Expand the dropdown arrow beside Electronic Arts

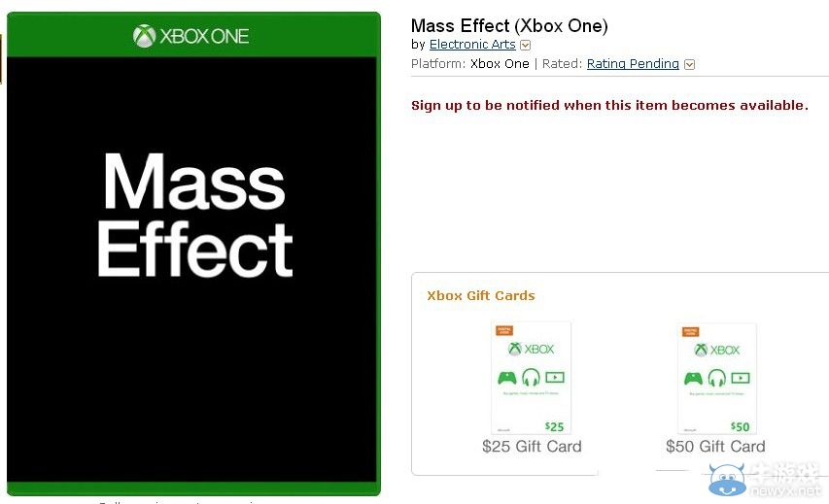[526, 45]
